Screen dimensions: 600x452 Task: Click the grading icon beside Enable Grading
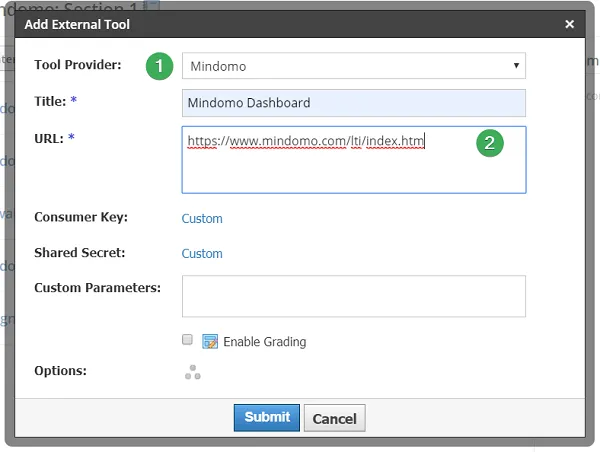click(x=210, y=341)
